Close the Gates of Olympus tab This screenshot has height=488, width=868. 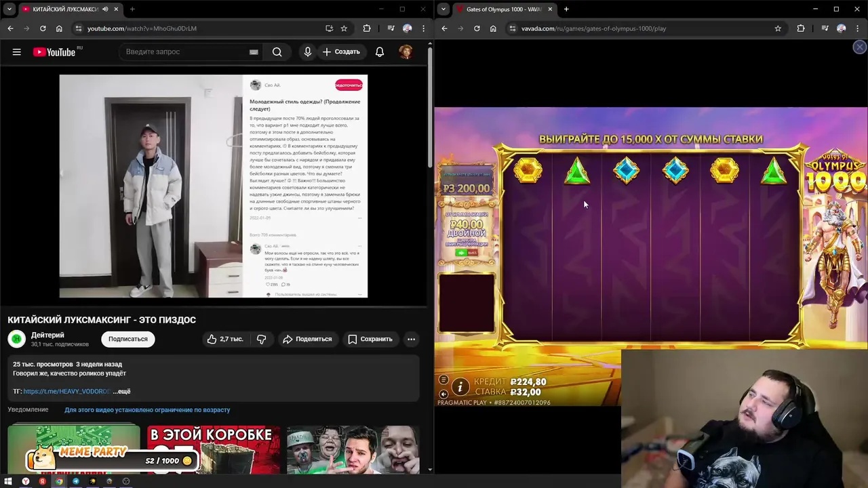tap(549, 9)
